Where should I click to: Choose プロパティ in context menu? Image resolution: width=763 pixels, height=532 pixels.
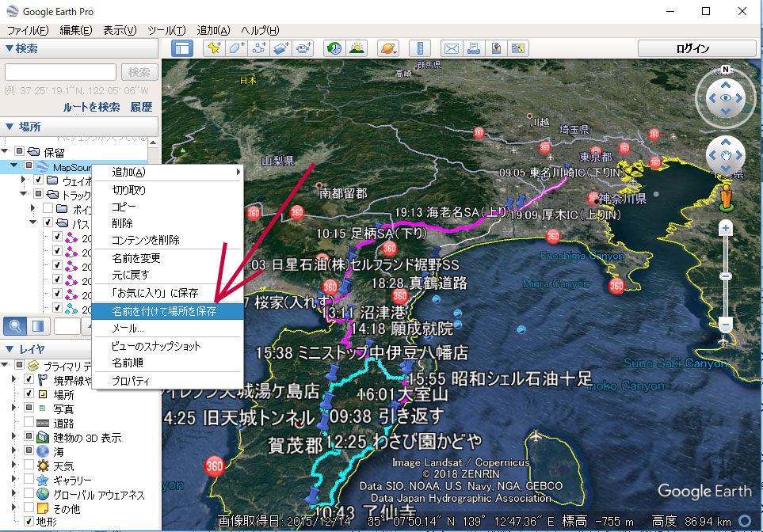167,381
